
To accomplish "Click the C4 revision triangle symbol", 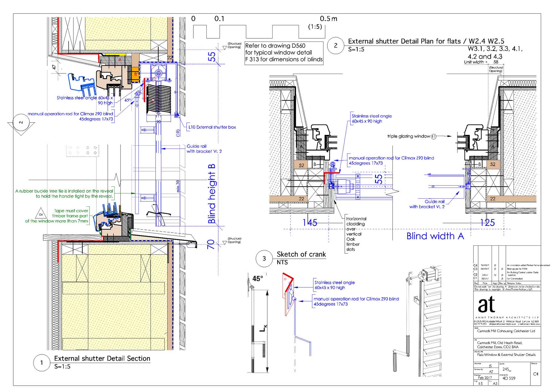I will pyautogui.click(x=41, y=214).
